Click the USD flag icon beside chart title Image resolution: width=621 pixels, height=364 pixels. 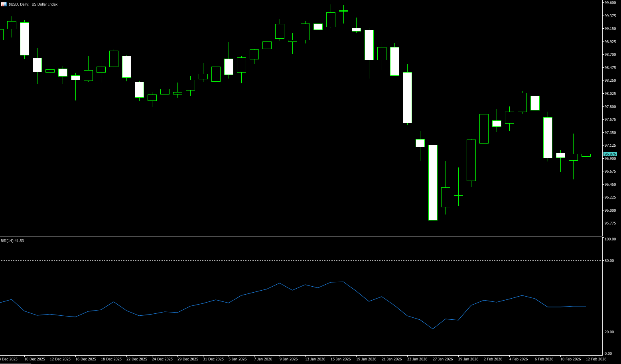pos(4,4)
